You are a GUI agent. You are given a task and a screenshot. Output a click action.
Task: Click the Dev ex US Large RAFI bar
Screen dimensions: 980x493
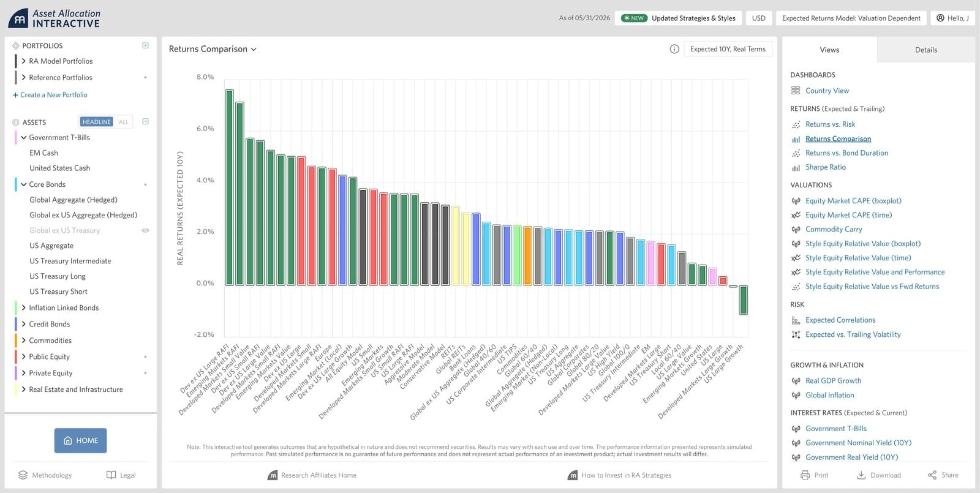tap(229, 187)
